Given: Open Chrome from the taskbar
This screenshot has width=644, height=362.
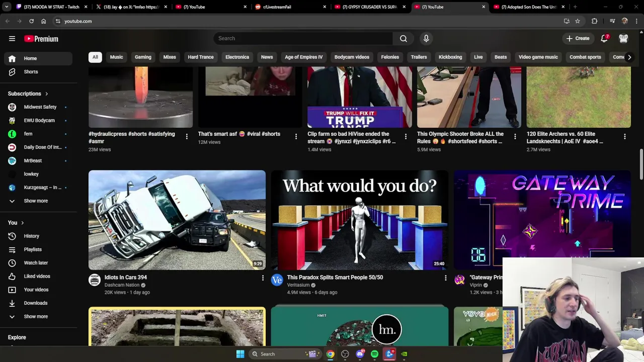Looking at the screenshot, I should coord(330,354).
